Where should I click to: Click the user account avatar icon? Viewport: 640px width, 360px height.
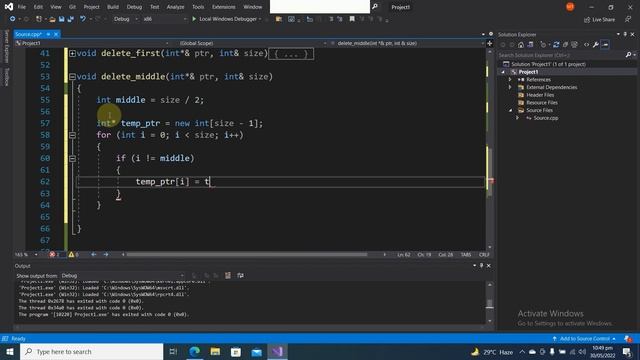click(570, 7)
